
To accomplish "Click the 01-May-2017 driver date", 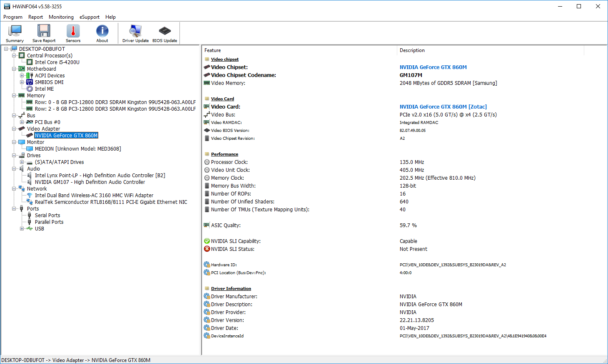I will pyautogui.click(x=414, y=328).
